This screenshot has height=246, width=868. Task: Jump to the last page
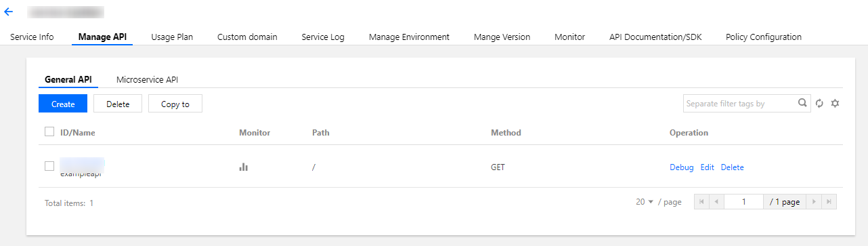point(829,202)
